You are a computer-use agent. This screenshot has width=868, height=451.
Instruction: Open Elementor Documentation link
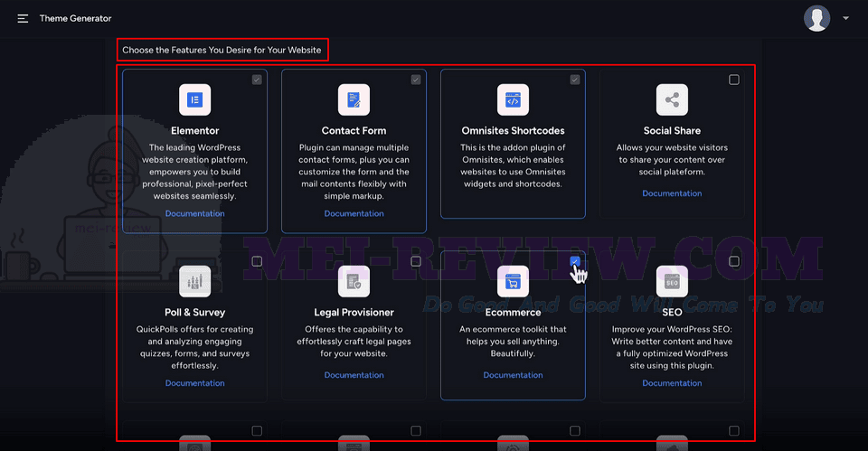point(195,213)
